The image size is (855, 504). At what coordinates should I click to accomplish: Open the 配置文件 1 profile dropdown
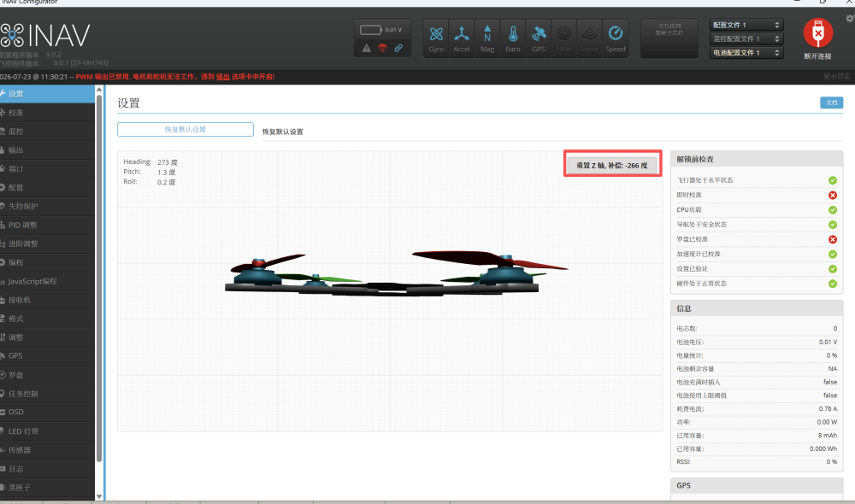746,25
